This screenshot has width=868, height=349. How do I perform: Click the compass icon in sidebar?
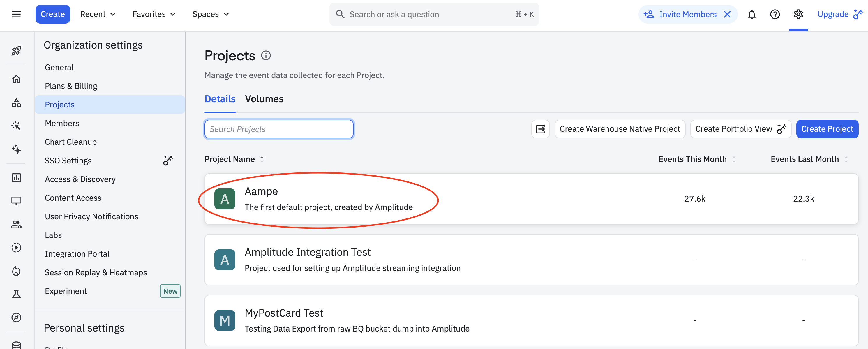(16, 317)
